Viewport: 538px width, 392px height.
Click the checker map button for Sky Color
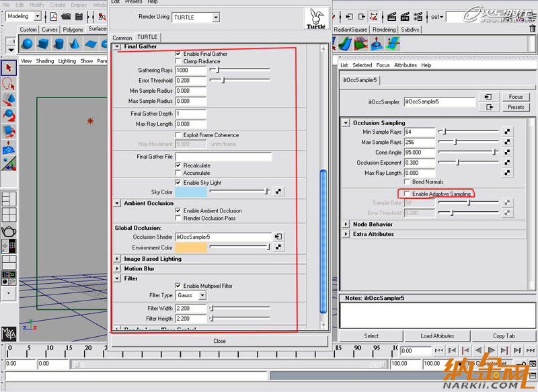point(278,192)
